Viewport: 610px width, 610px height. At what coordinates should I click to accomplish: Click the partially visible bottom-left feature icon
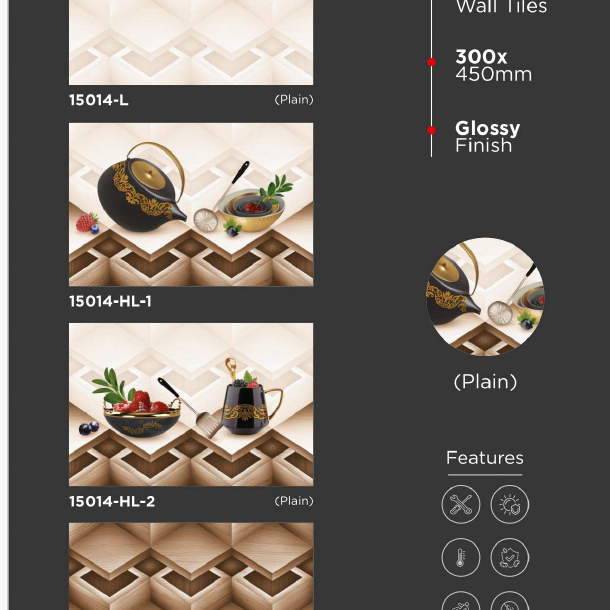[x=461, y=600]
